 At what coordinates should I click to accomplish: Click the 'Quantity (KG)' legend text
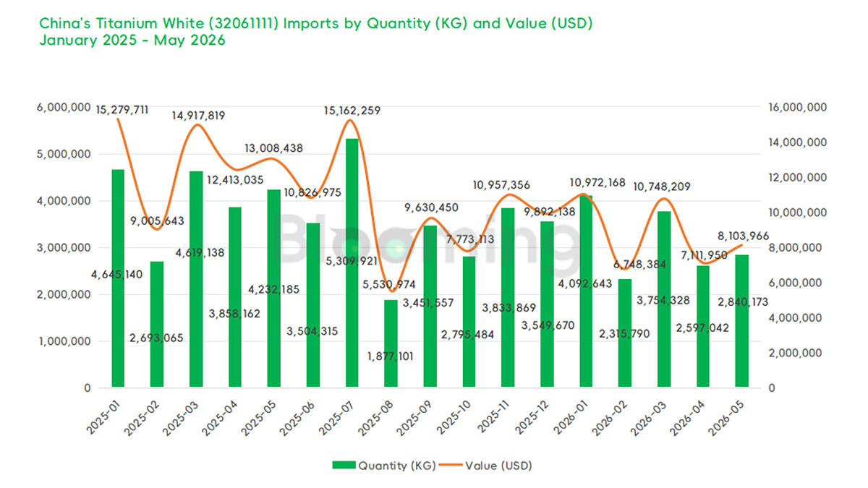[396, 466]
